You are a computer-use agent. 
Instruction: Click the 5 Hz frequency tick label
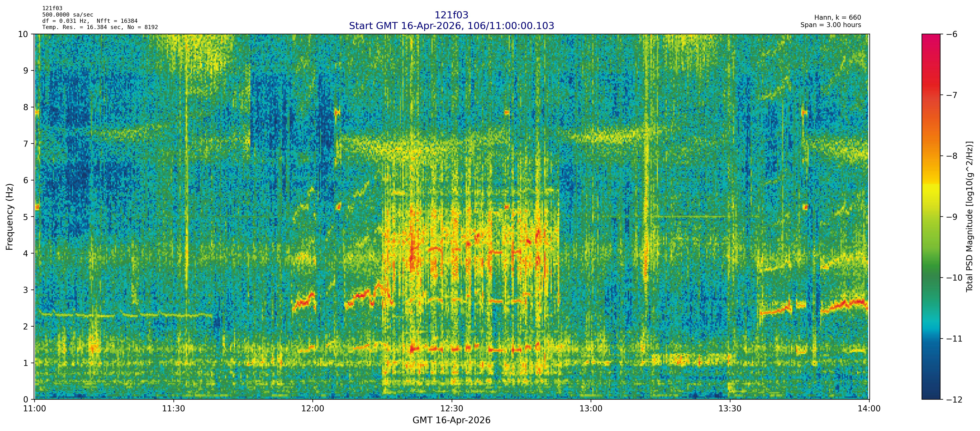(26, 217)
